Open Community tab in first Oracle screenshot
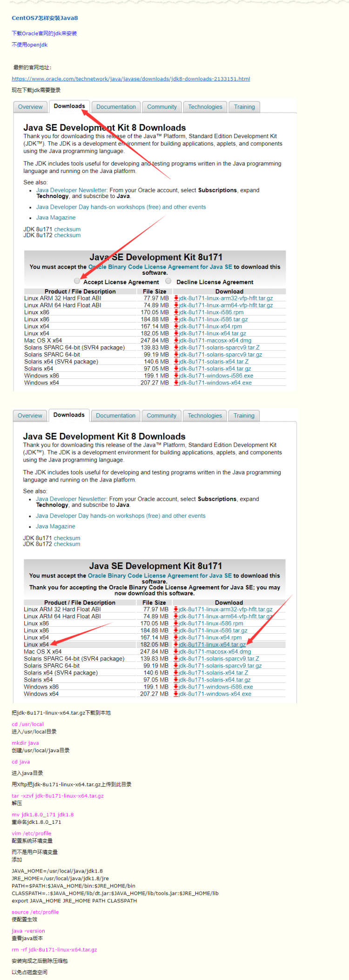 (x=162, y=107)
